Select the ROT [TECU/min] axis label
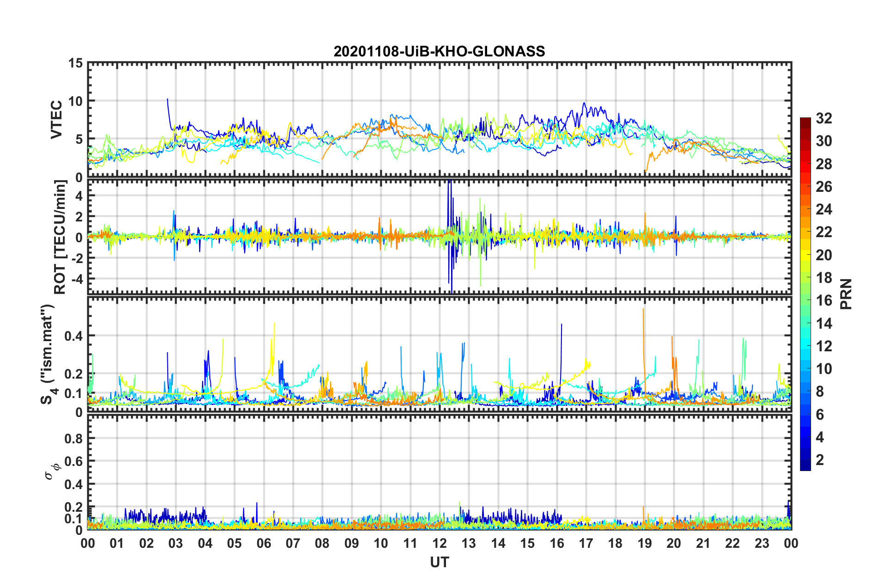879x588 pixels. [x=60, y=237]
